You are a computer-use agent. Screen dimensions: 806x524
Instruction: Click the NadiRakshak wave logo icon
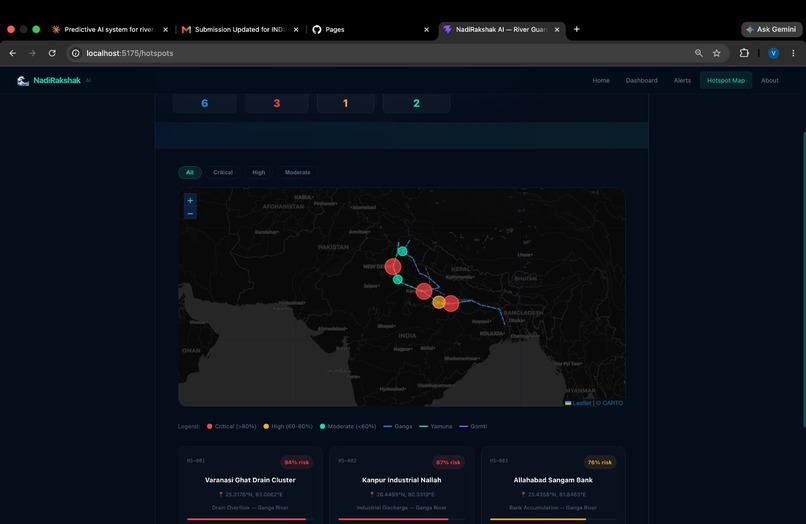[x=23, y=81]
